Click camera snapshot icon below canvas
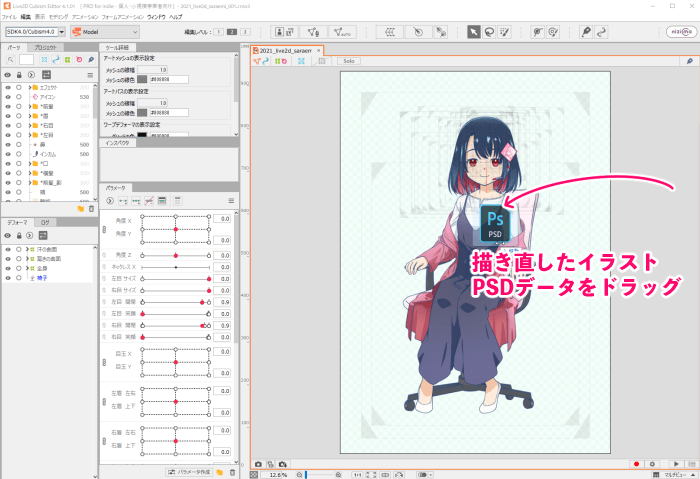 258,464
